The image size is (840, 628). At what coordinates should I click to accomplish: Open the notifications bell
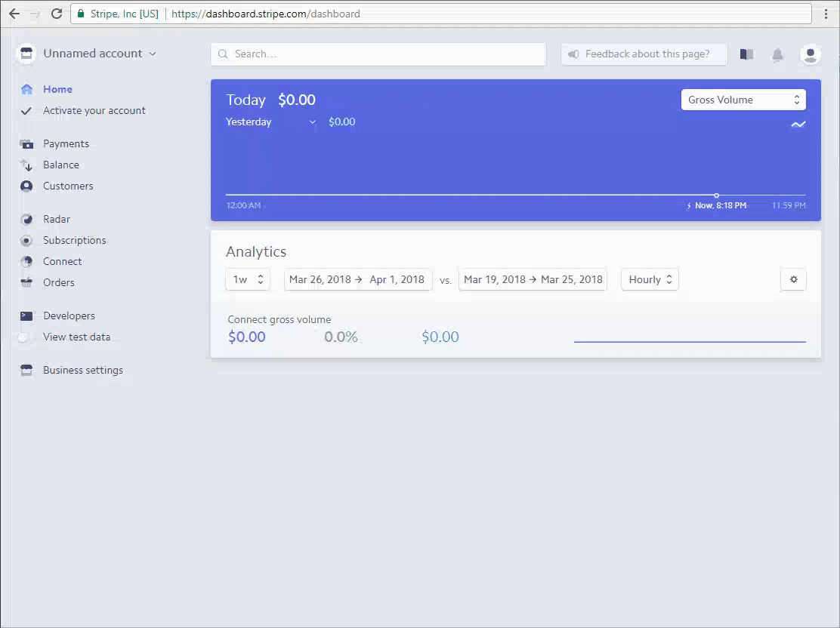(x=777, y=54)
